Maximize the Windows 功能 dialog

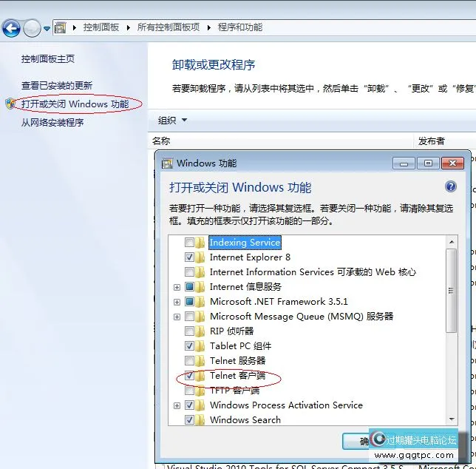[x=428, y=163]
